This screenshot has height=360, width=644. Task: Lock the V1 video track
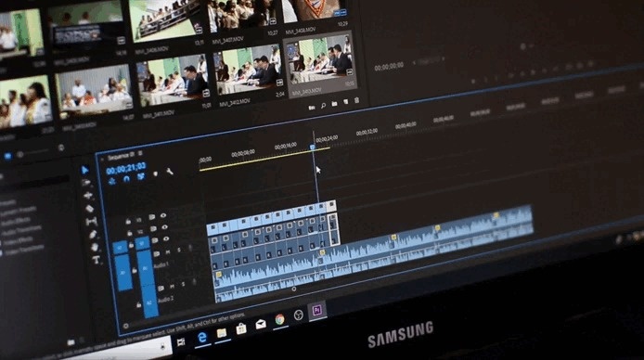132,245
